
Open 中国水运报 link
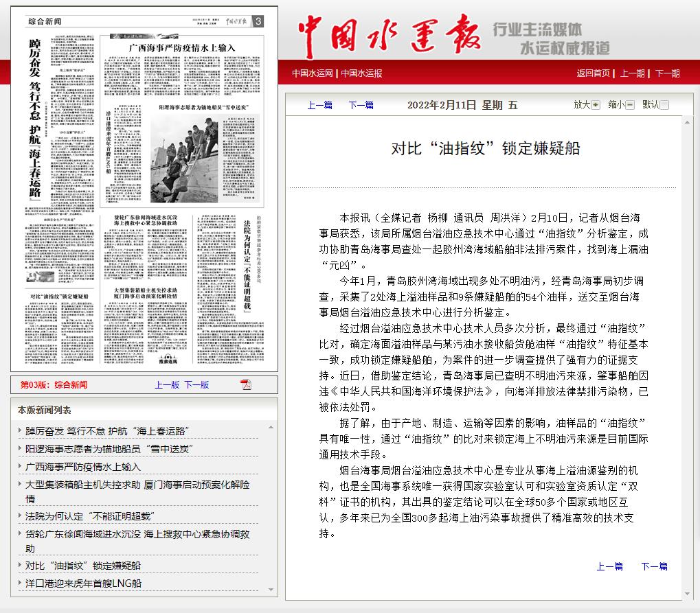pos(361,73)
